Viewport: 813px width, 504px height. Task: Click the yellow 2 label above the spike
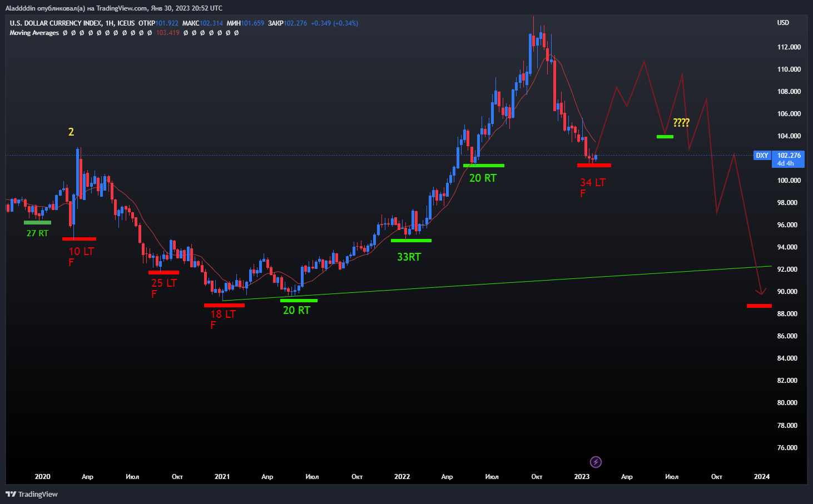pyautogui.click(x=71, y=132)
